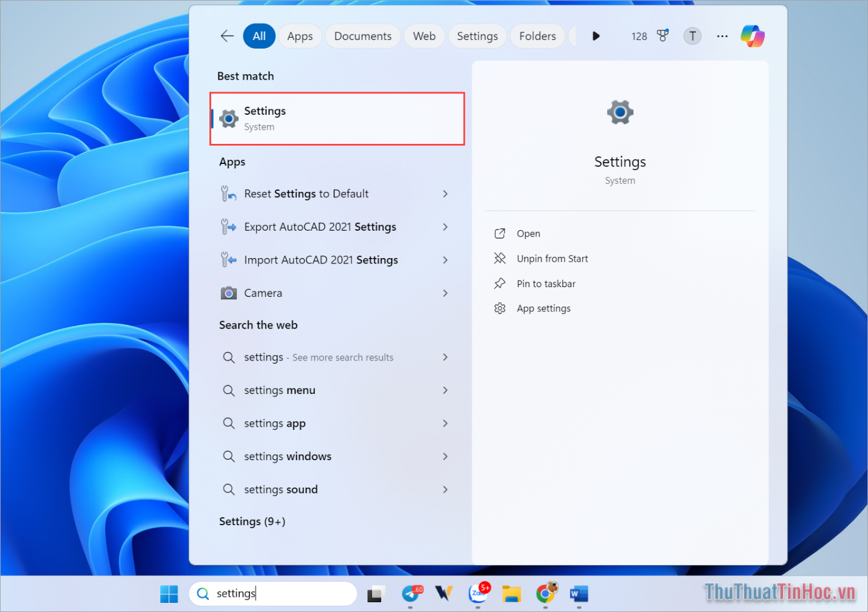Select the Folders filter tab
This screenshot has height=612, width=868.
coord(537,36)
